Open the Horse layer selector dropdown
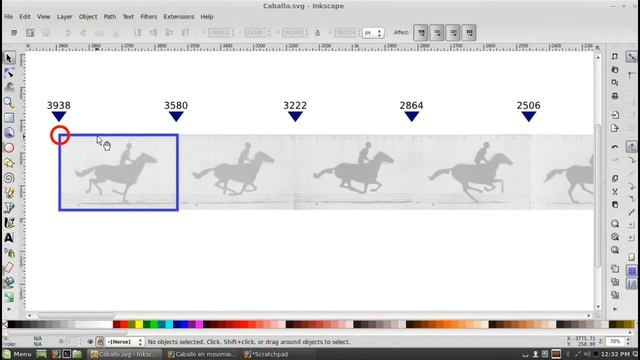Screen dimensions: 640x360 click(125, 342)
